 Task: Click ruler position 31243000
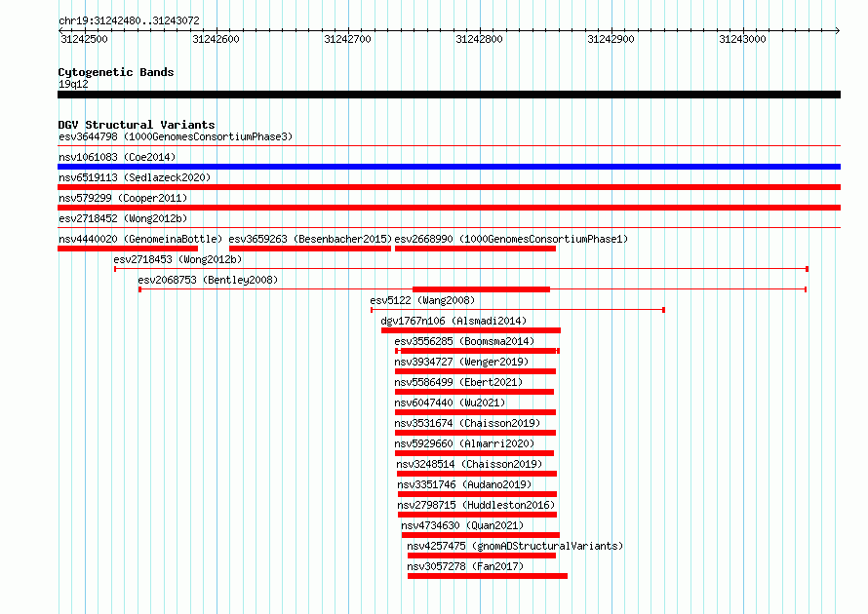pos(743,39)
